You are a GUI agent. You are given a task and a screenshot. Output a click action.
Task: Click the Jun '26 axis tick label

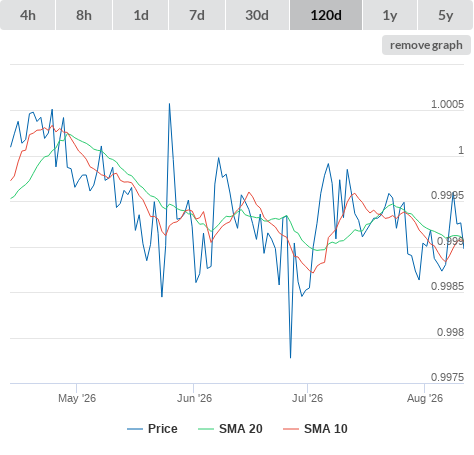pyautogui.click(x=194, y=398)
